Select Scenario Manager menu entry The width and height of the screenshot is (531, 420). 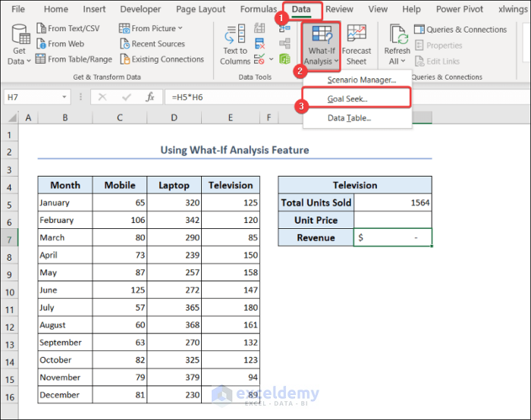[361, 80]
